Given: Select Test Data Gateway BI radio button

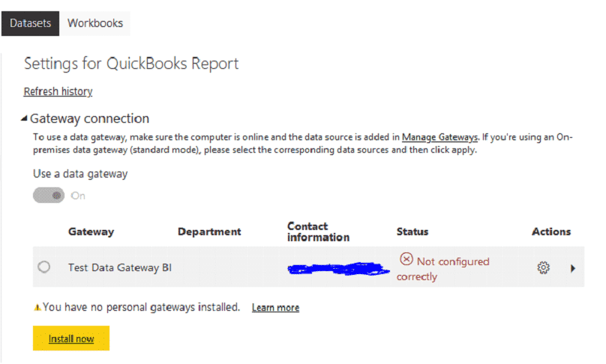Looking at the screenshot, I should point(44,267).
